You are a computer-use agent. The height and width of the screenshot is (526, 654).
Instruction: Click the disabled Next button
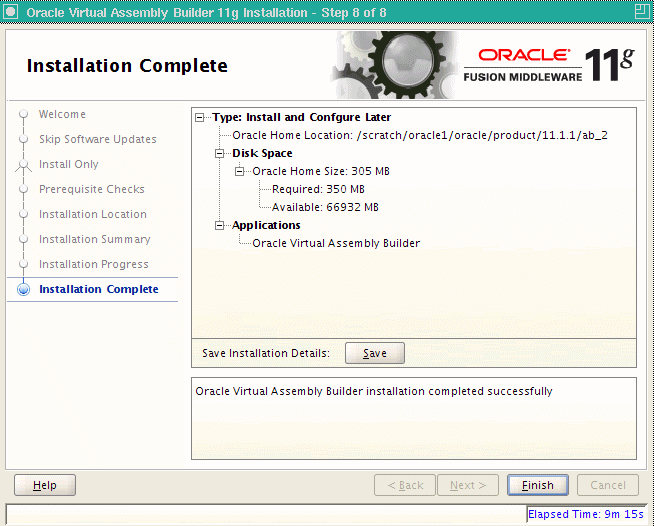[468, 485]
